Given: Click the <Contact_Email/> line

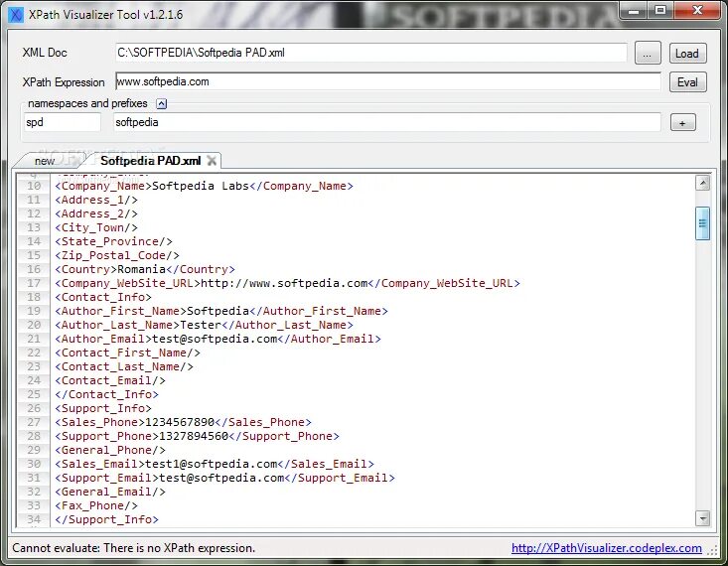Looking at the screenshot, I should click(110, 381).
